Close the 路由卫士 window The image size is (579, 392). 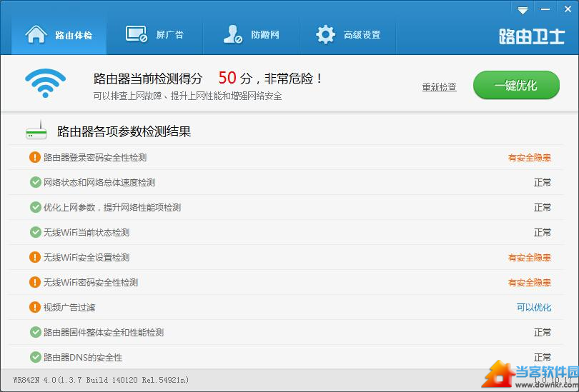tap(568, 9)
